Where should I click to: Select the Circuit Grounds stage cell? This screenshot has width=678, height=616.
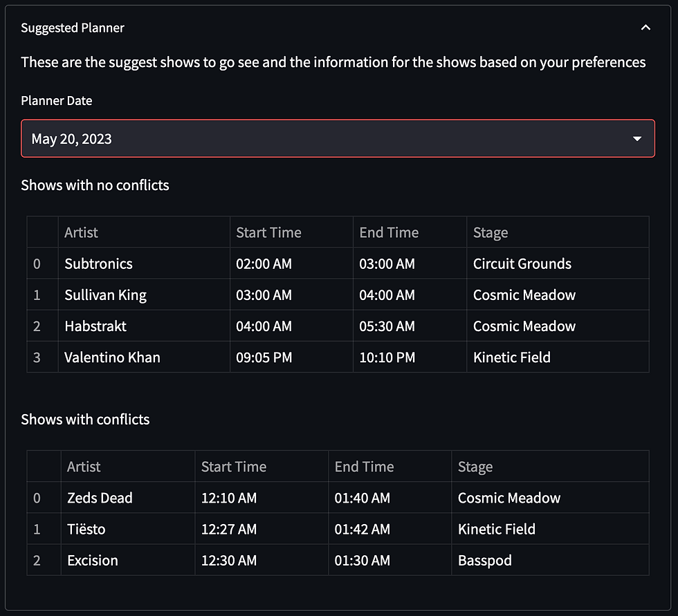click(x=558, y=263)
